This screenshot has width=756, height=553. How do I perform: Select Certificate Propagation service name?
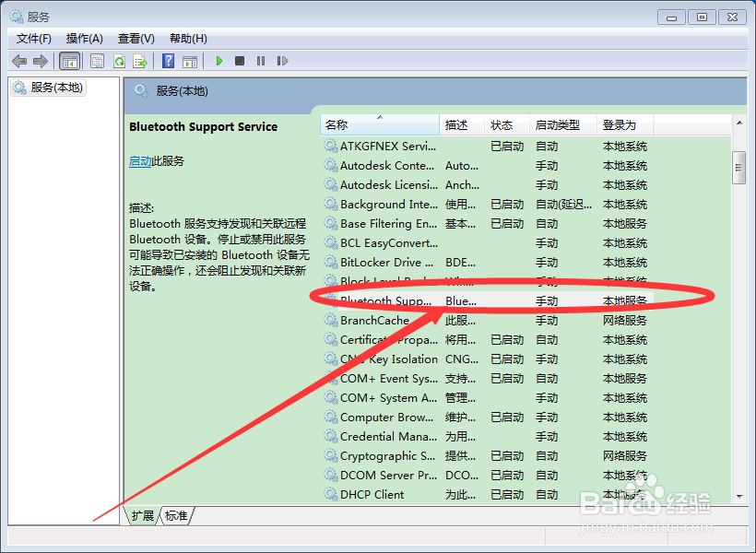(389, 340)
